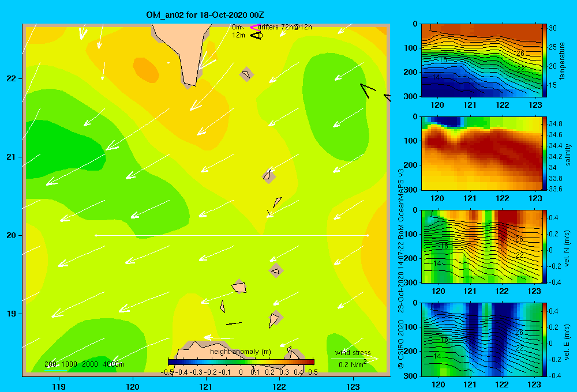This screenshot has height=392, width=577.
Task: Select the vertical 'temperature' axis label
Action: (562, 61)
